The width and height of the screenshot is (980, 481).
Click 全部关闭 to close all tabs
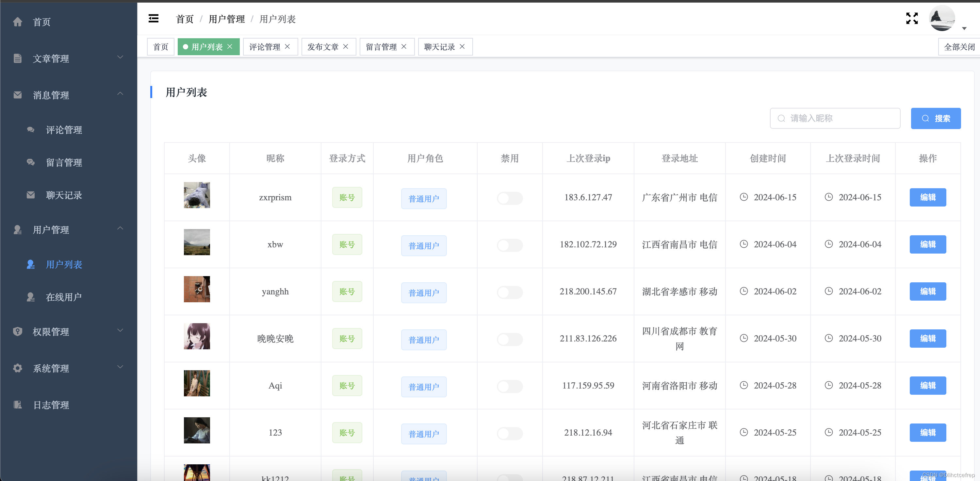[x=959, y=46]
